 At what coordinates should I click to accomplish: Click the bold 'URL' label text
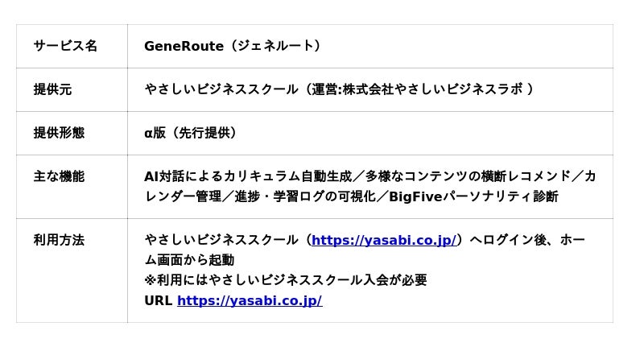[158, 300]
